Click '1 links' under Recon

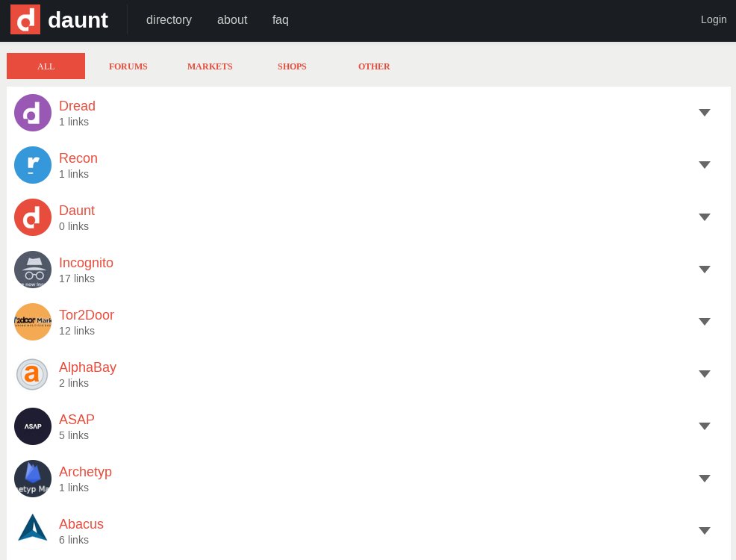tap(74, 174)
